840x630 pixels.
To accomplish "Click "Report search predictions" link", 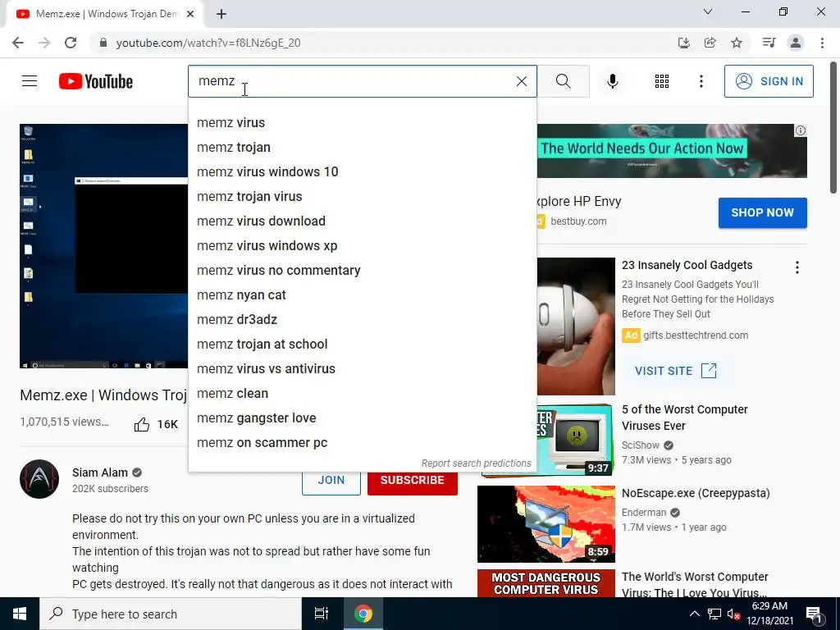I will click(x=477, y=463).
